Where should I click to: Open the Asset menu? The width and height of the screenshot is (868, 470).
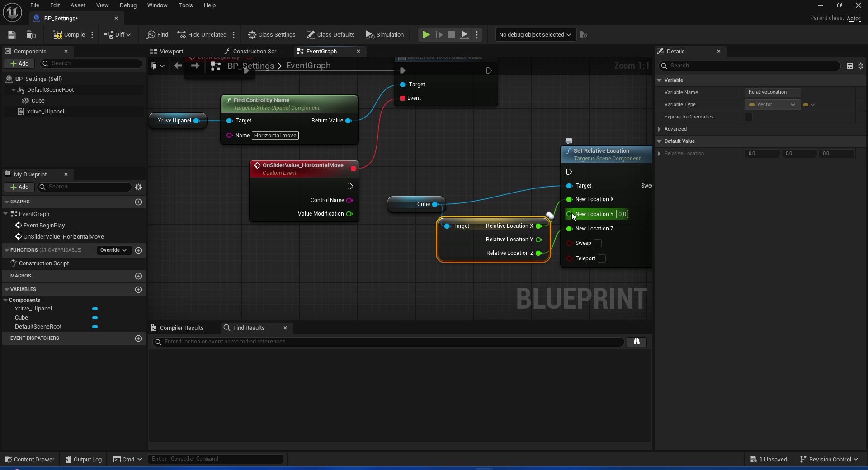[78, 5]
